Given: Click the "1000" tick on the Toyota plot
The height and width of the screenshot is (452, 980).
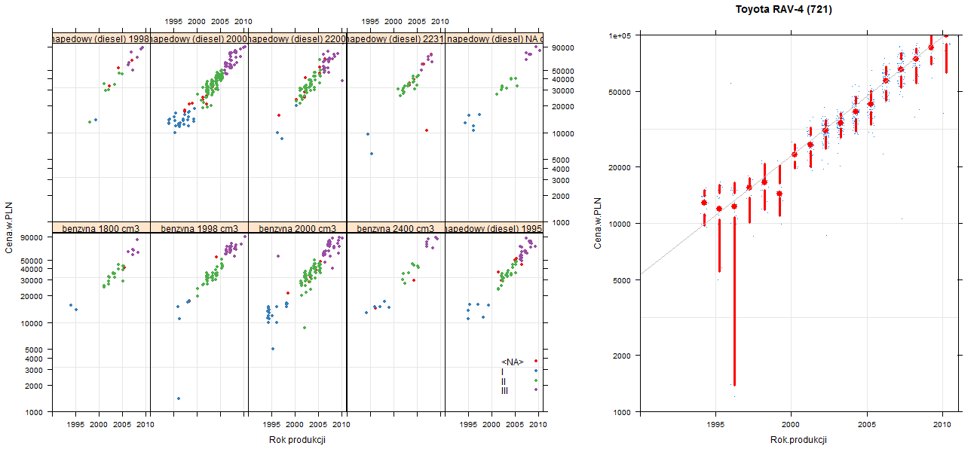Looking at the screenshot, I should (x=622, y=411).
